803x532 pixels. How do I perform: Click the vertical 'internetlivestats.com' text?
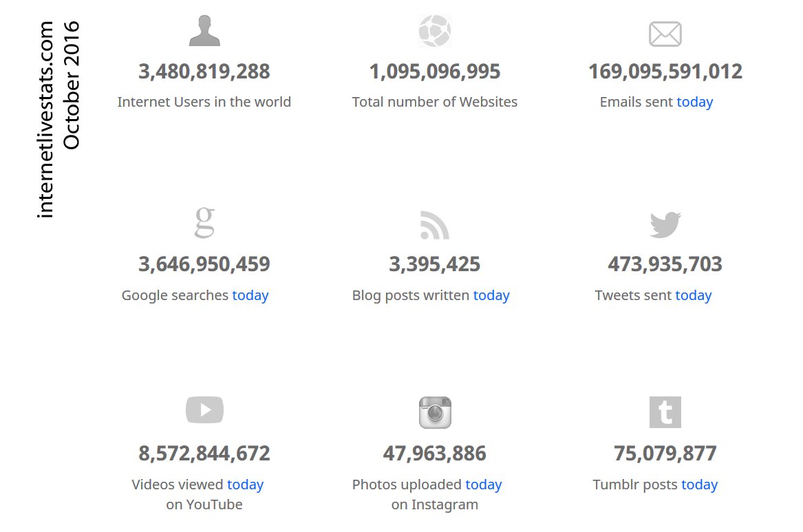[x=45, y=120]
